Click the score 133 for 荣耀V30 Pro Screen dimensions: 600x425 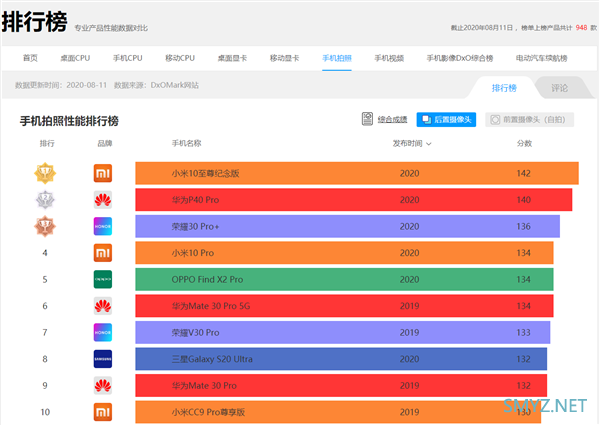[523, 332]
